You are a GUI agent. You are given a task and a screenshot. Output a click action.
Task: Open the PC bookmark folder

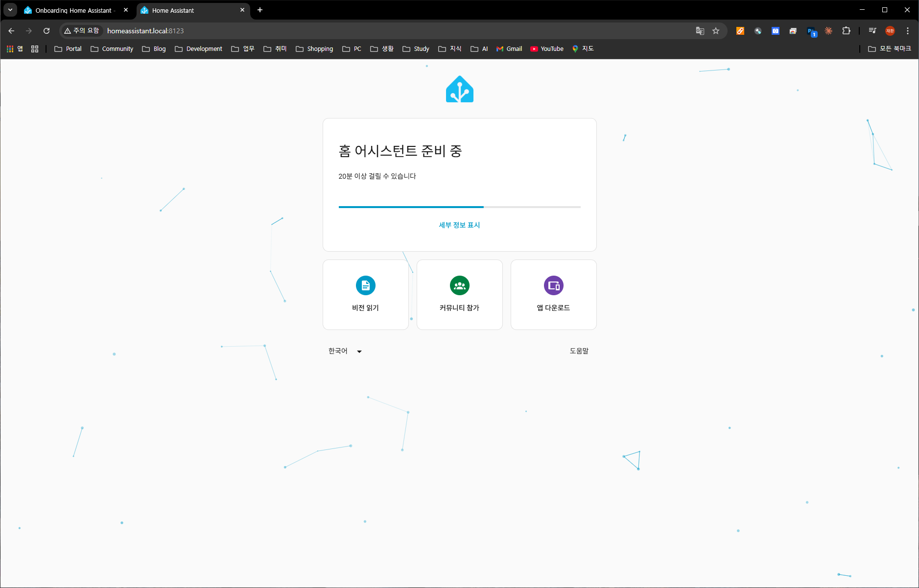point(352,49)
